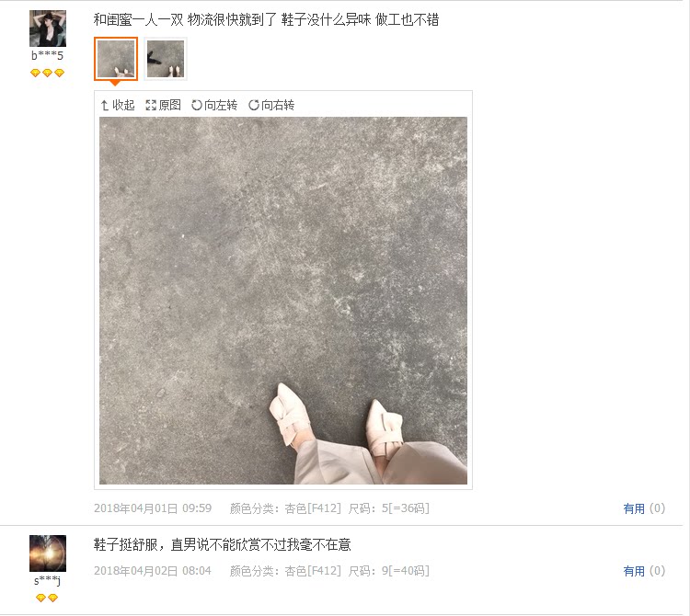Click the 原图 expand icon

pos(151,106)
